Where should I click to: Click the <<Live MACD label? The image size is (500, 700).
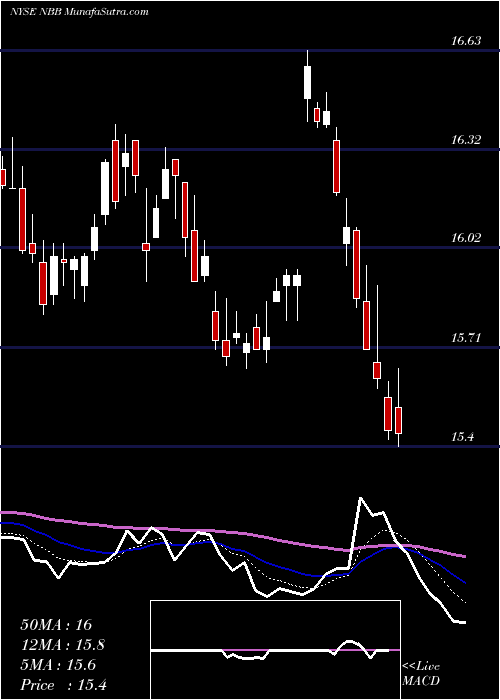pyautogui.click(x=421, y=674)
